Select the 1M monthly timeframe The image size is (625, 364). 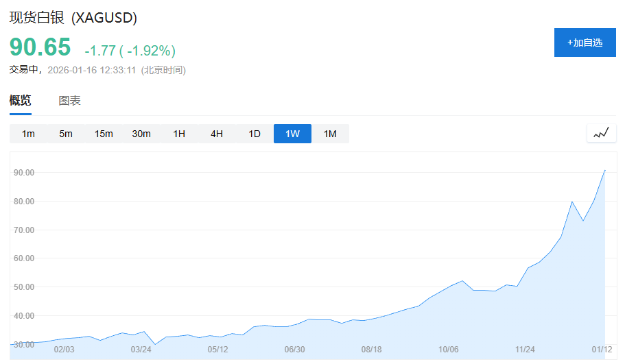click(x=330, y=134)
